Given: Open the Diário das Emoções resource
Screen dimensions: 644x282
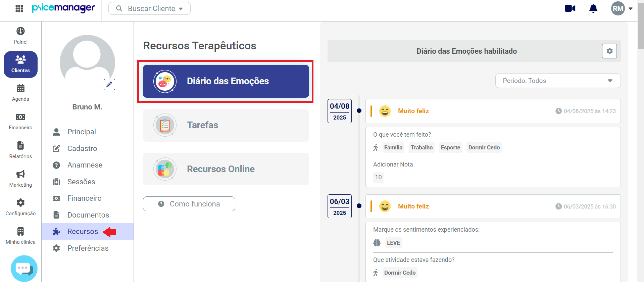Looking at the screenshot, I should pos(226,81).
